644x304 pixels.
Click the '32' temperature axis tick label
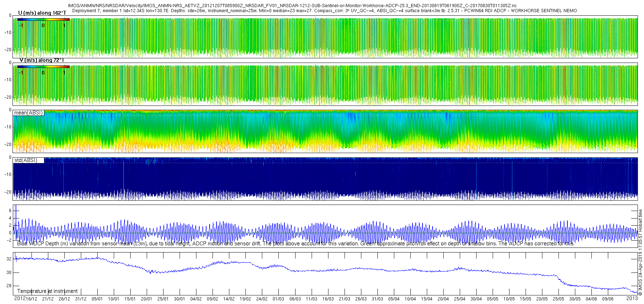pyautogui.click(x=9, y=259)
